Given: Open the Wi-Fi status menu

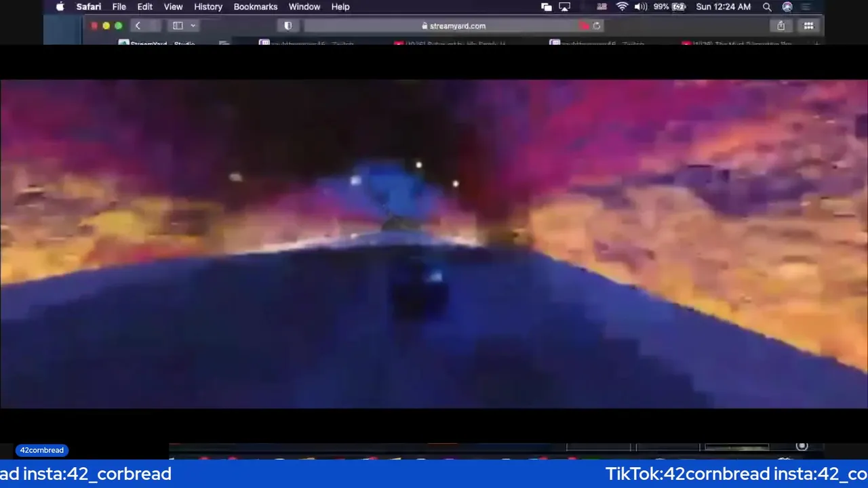Looking at the screenshot, I should pos(622,7).
